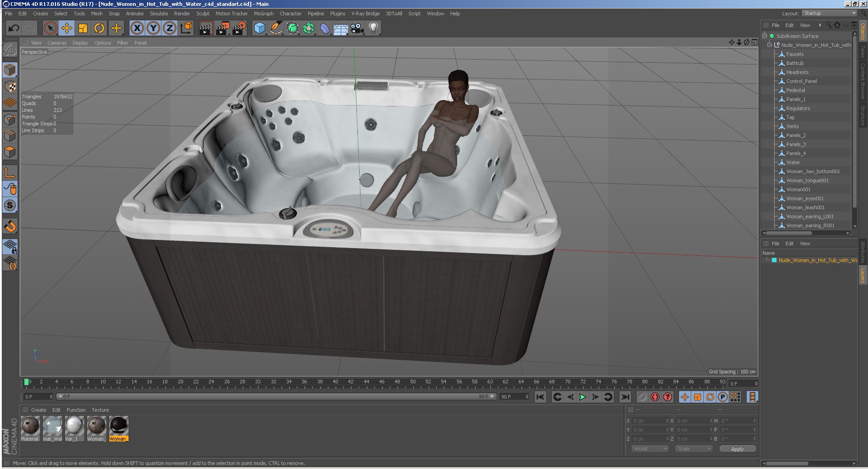Add a Camera object
This screenshot has height=469, width=868.
tap(357, 28)
